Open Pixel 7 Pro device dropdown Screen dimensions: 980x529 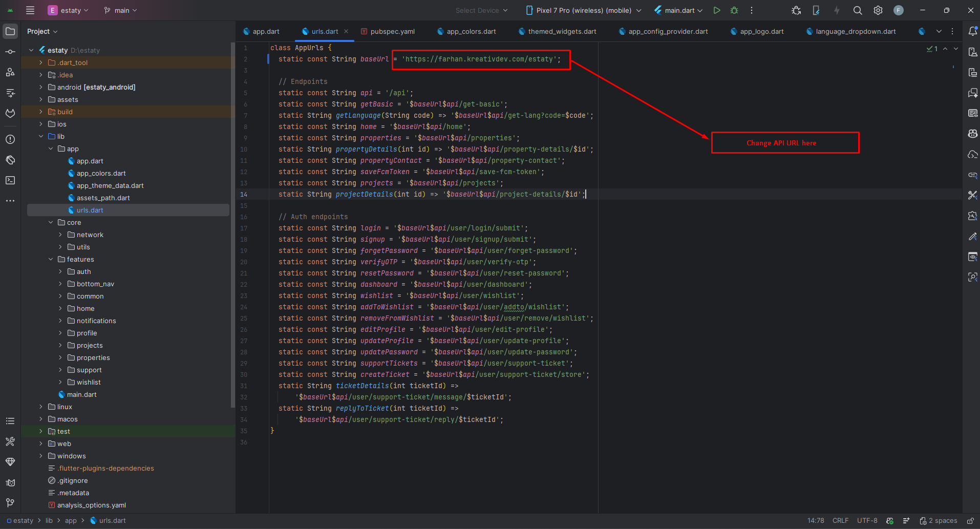click(x=583, y=10)
